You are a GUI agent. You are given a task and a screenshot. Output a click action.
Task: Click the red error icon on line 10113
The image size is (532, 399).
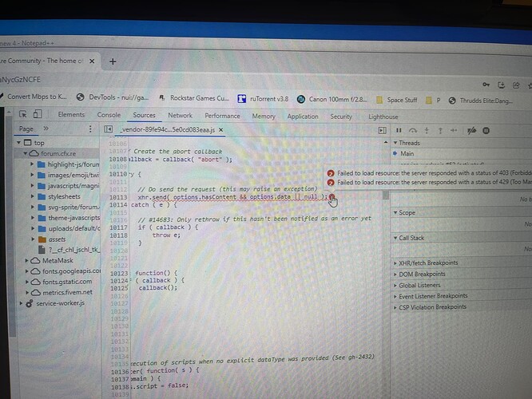coord(332,197)
